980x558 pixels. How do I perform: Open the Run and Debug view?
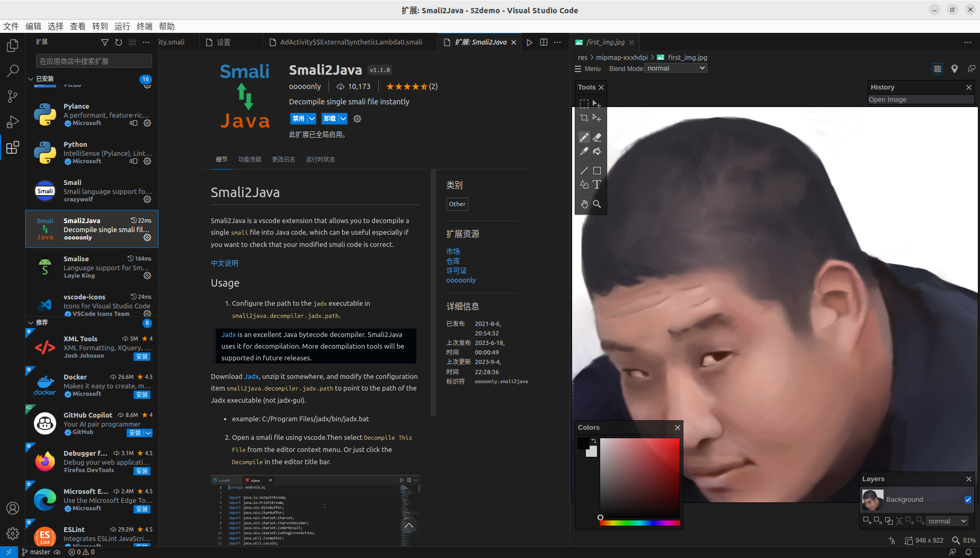point(13,122)
